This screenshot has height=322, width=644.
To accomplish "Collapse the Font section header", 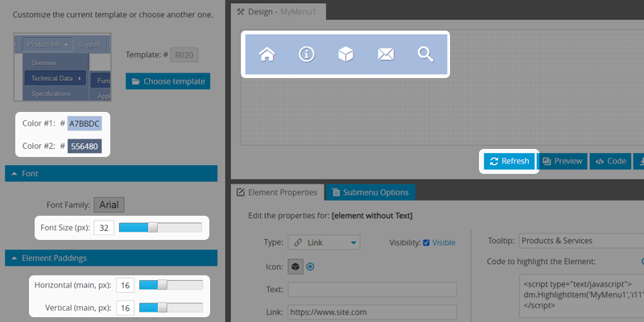I will [x=111, y=174].
